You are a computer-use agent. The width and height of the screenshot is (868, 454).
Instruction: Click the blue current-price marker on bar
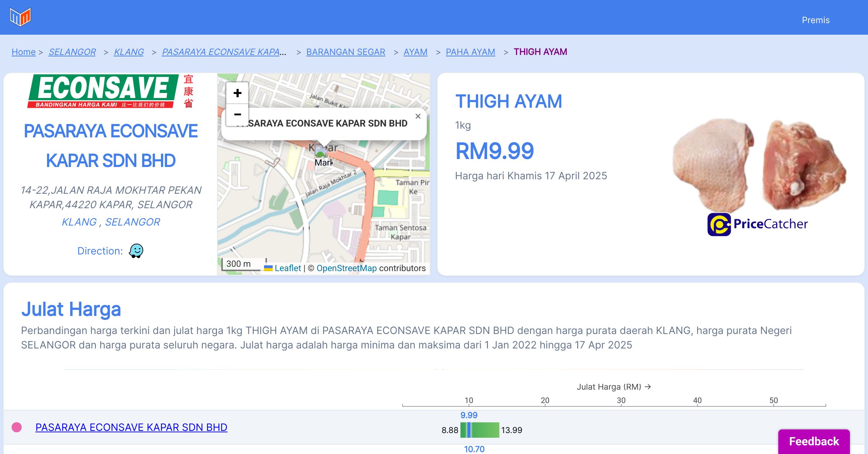tap(469, 430)
